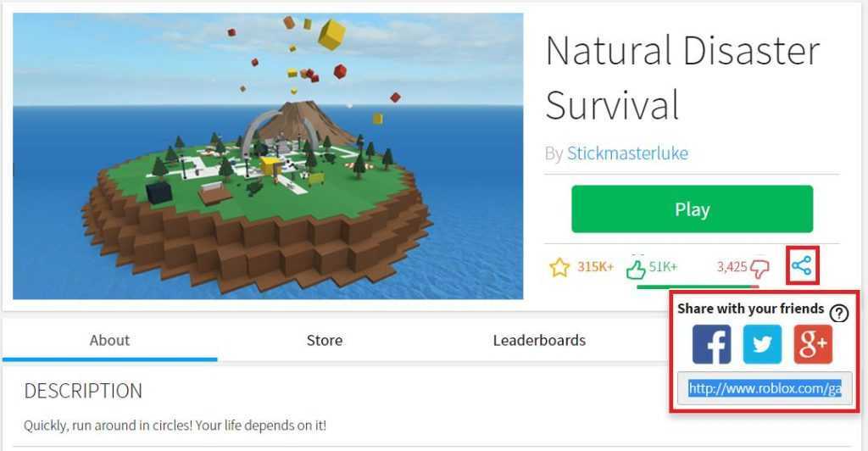
Task: Click the like/dislike ratio bar
Action: [698, 287]
